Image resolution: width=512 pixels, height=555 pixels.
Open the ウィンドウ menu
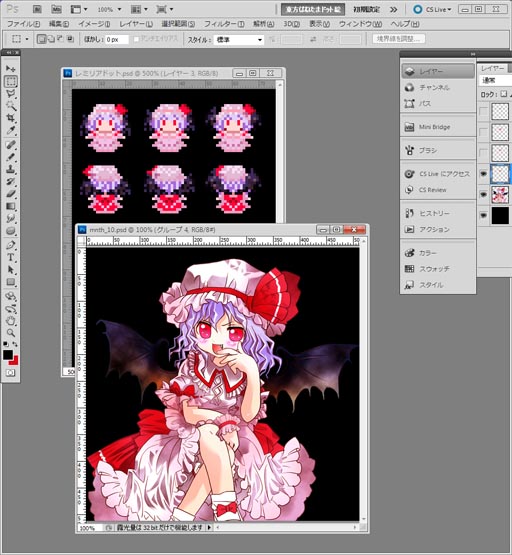[361, 24]
